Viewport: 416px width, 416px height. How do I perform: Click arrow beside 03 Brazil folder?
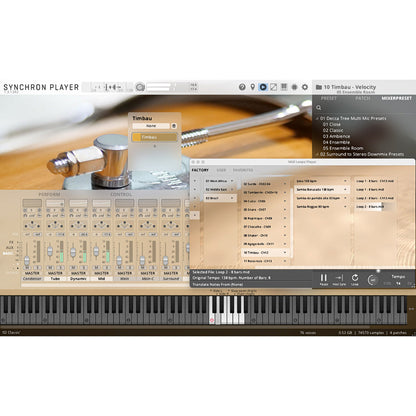pos(232,198)
